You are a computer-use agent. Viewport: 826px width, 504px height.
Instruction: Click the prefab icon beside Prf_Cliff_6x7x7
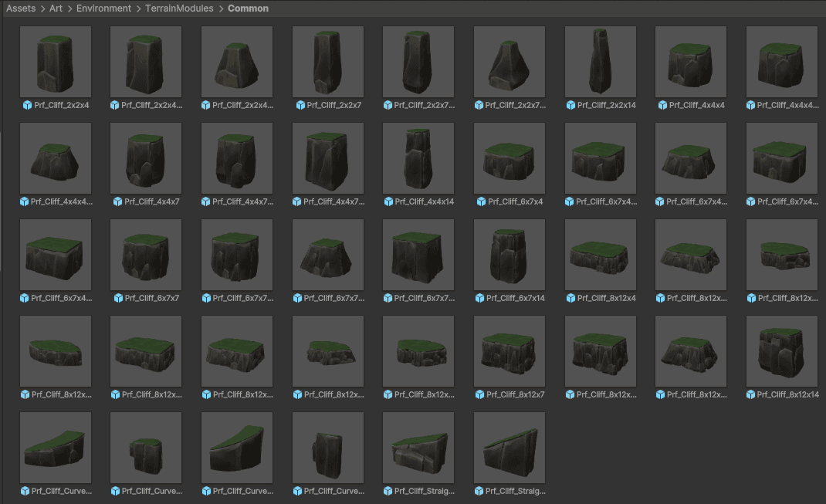pos(118,298)
